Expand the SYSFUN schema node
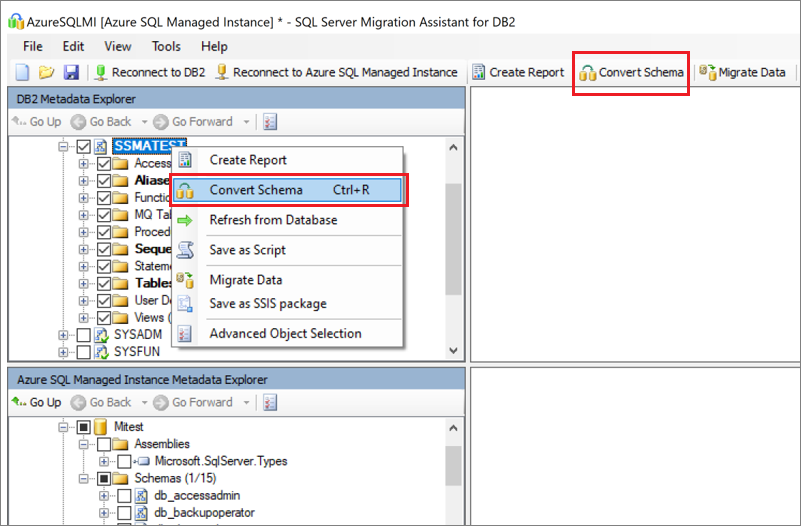The width and height of the screenshot is (801, 526). coord(63,352)
